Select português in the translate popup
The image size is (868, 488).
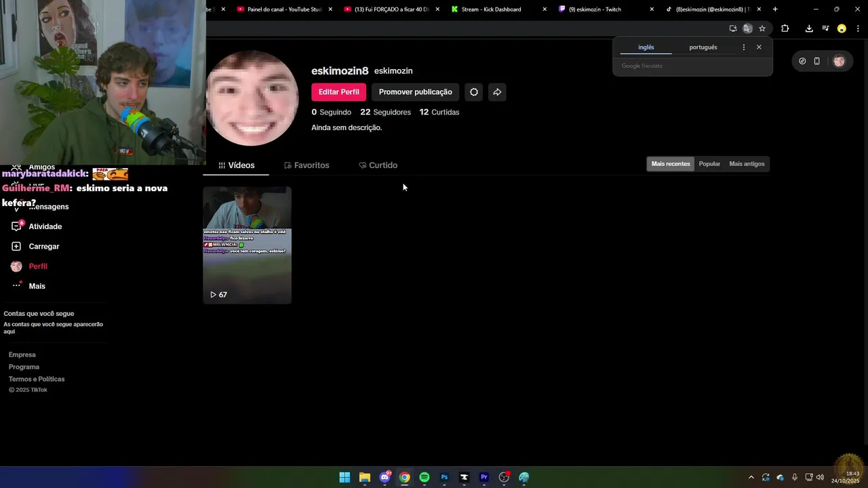point(703,47)
